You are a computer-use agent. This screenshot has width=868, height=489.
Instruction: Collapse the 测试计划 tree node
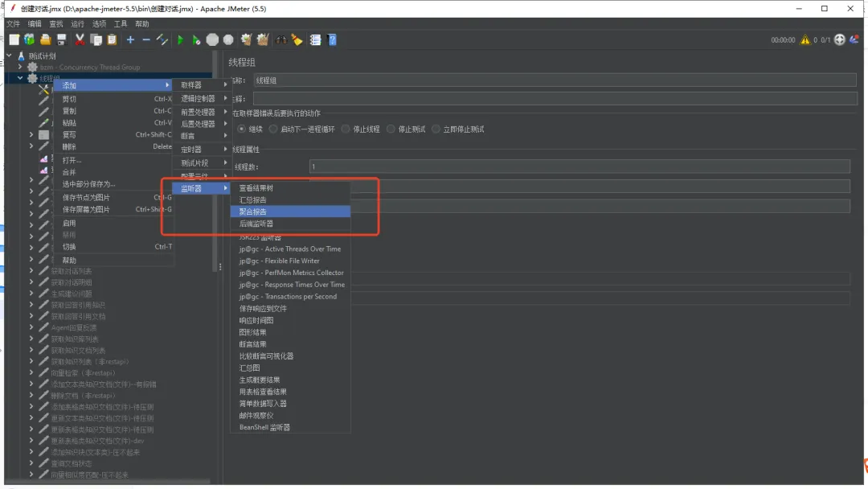(10, 56)
